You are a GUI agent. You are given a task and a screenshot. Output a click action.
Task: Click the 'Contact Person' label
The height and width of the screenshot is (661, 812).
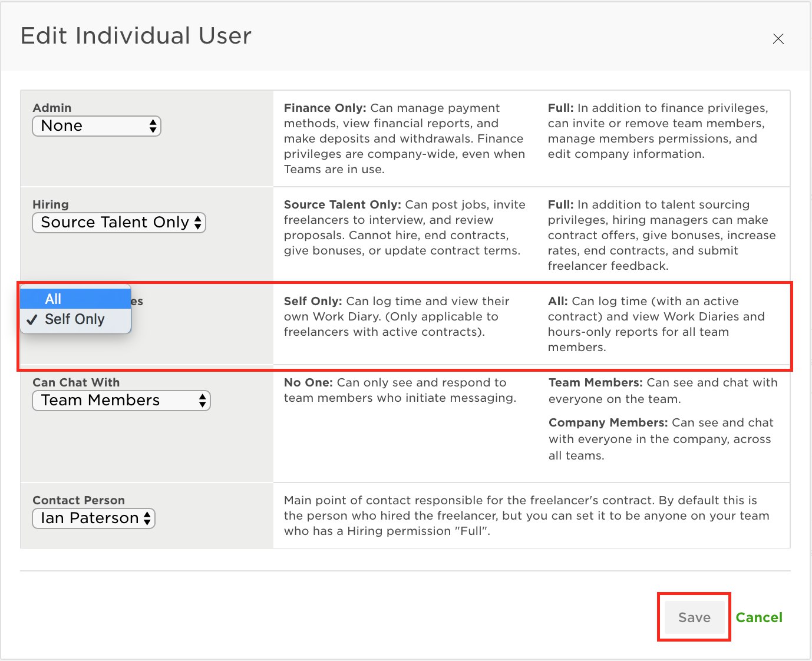pyautogui.click(x=79, y=500)
